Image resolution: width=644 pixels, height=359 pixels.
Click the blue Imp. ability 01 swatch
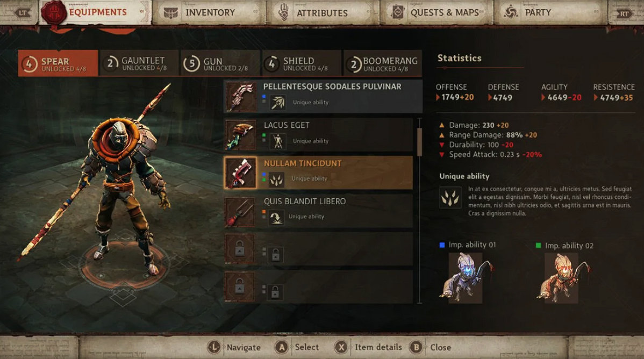(x=442, y=245)
